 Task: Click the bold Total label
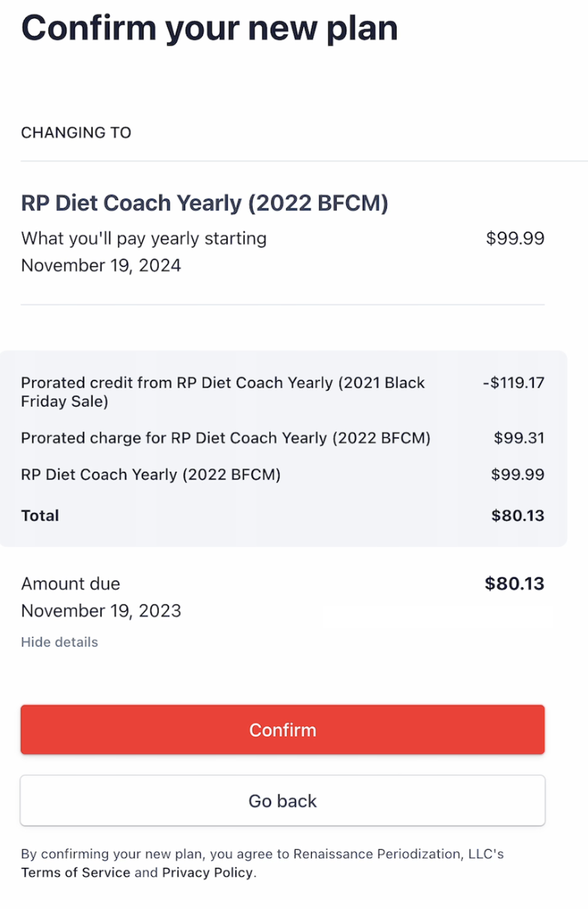pos(40,515)
